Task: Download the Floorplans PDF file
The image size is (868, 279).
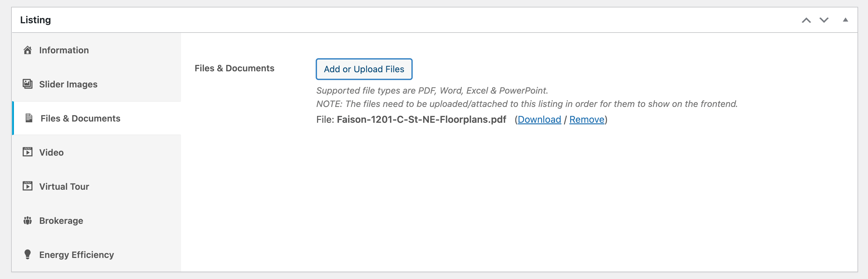Action: 539,119
